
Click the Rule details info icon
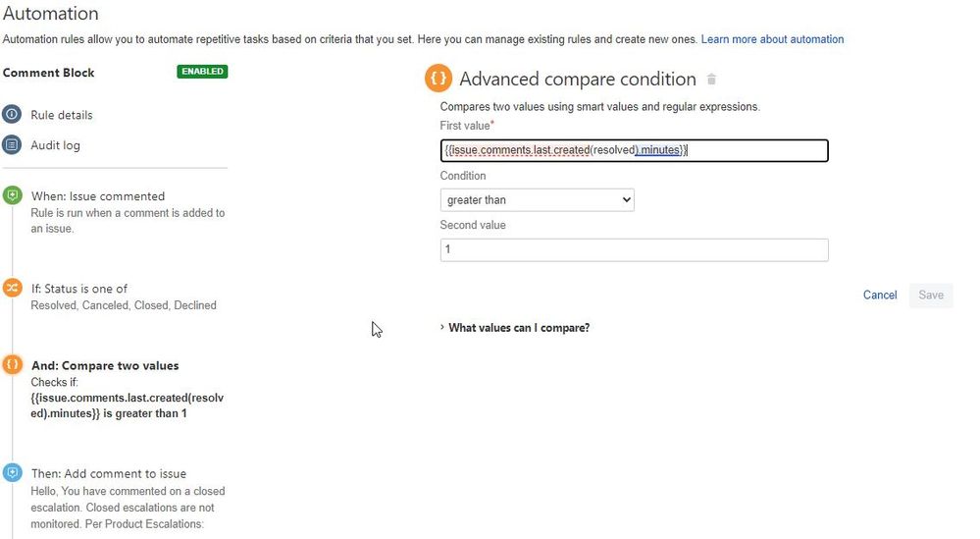tap(12, 115)
